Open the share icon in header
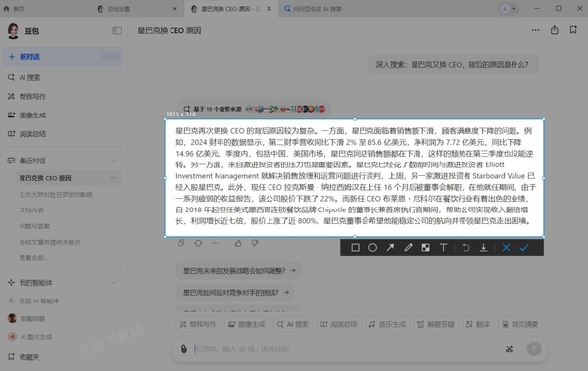The height and width of the screenshot is (371, 588). (555, 30)
